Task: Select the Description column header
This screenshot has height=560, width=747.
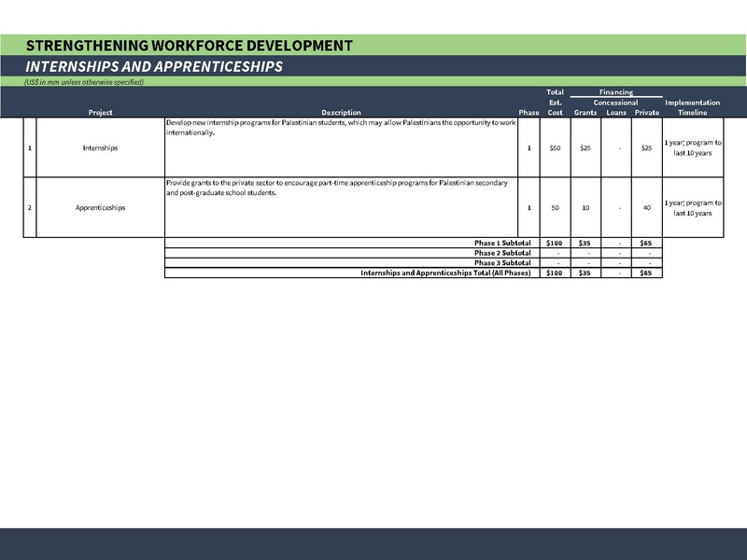Action: tap(341, 113)
